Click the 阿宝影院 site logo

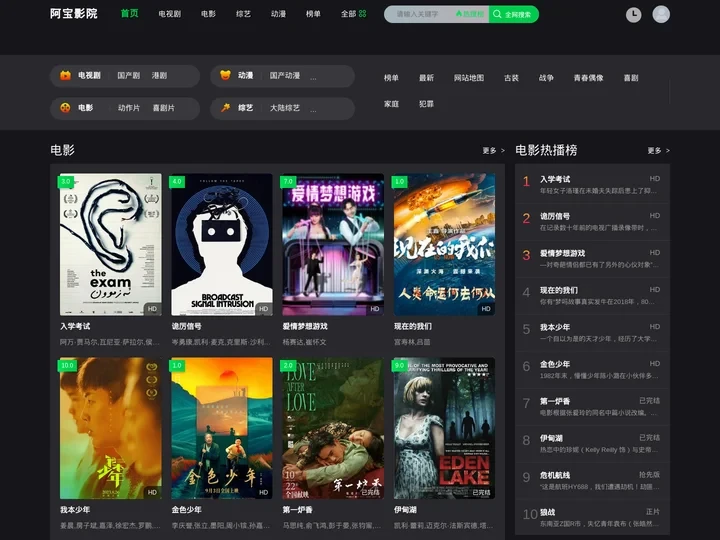coord(73,14)
